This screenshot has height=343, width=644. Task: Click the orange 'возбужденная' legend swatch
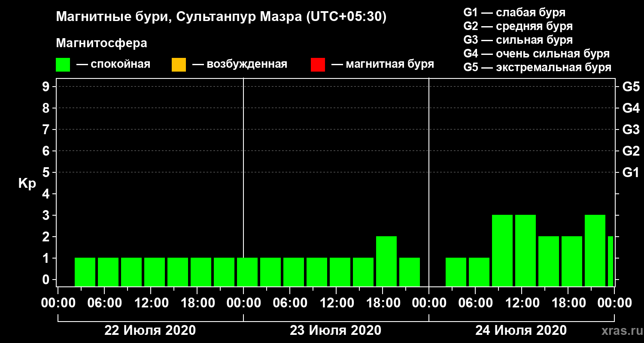[179, 65]
